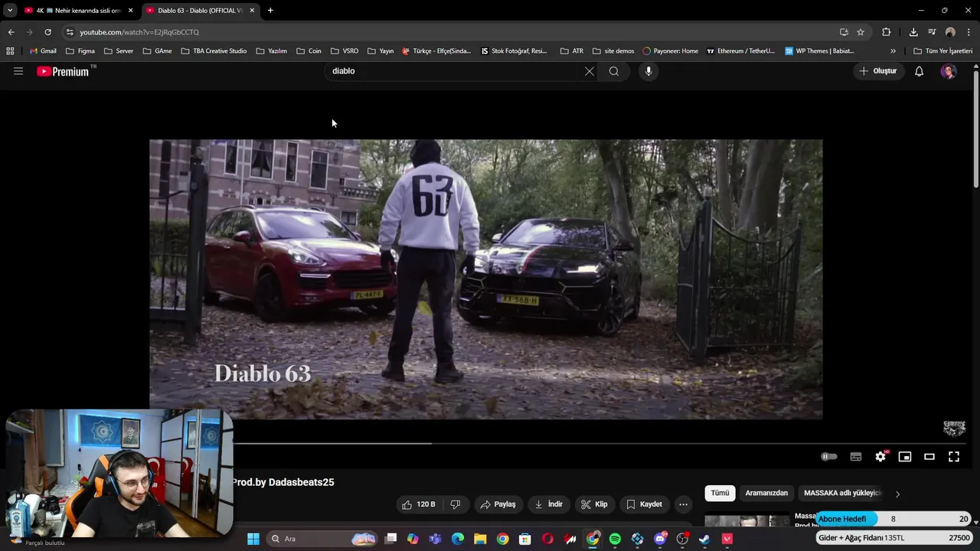Enable the miniplayer mode
Viewport: 980px width, 551px height.
905,457
